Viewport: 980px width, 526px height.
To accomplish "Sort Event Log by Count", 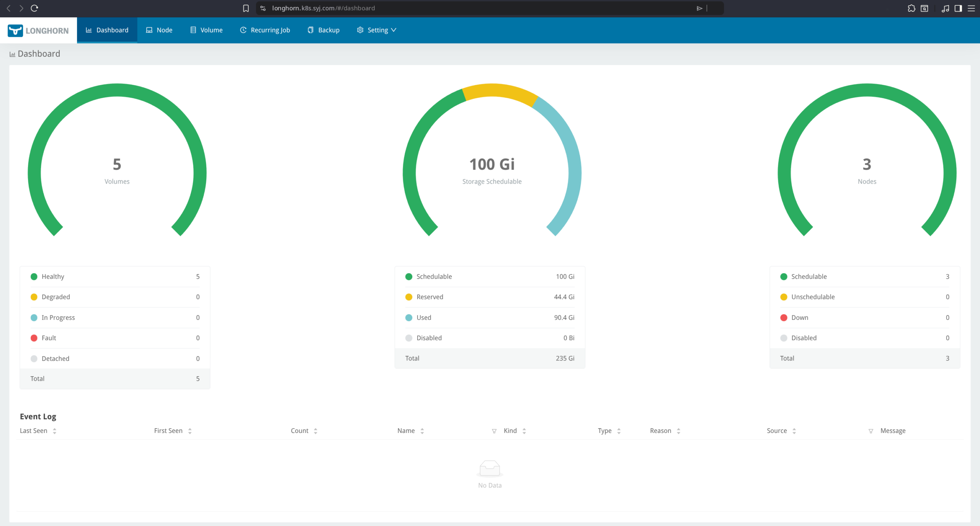I will [x=315, y=431].
